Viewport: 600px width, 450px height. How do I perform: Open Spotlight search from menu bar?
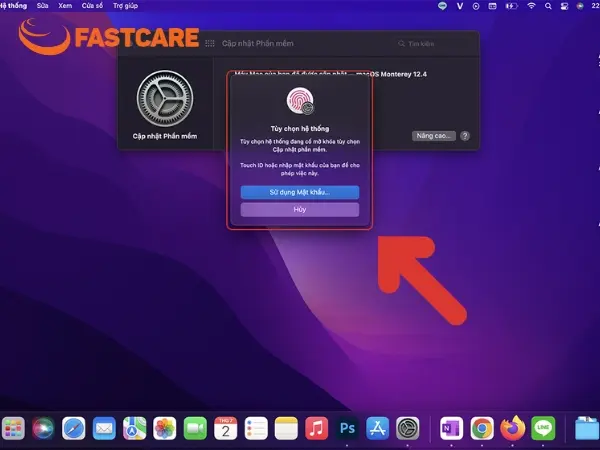pos(548,6)
